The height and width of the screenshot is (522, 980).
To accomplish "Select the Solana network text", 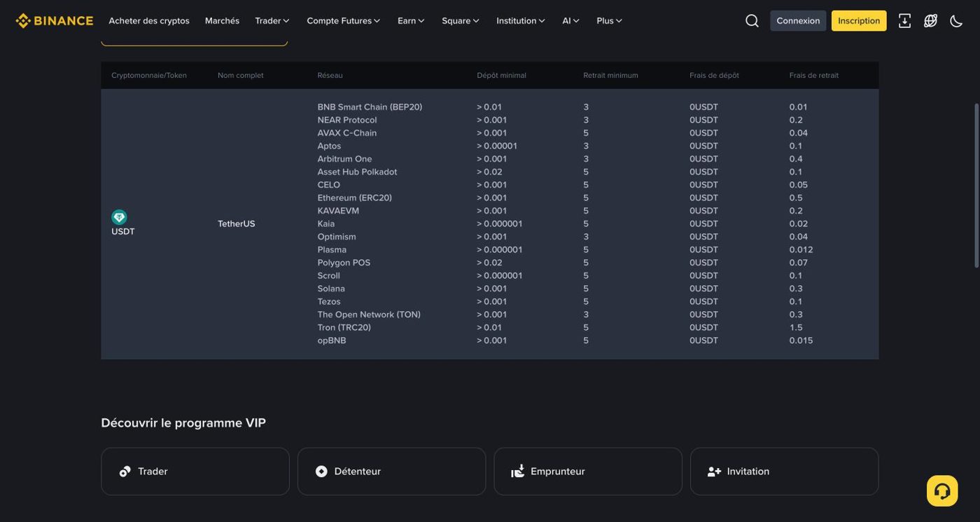I will point(331,289).
